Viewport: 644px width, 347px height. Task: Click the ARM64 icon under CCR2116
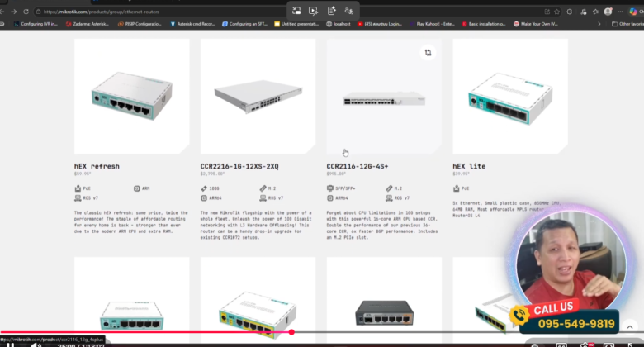[329, 198]
